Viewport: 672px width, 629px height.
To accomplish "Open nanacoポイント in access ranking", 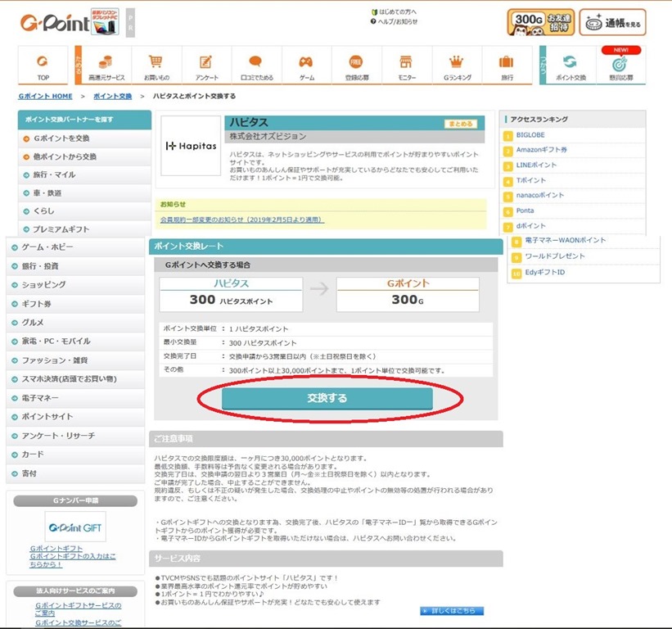I will tap(540, 196).
